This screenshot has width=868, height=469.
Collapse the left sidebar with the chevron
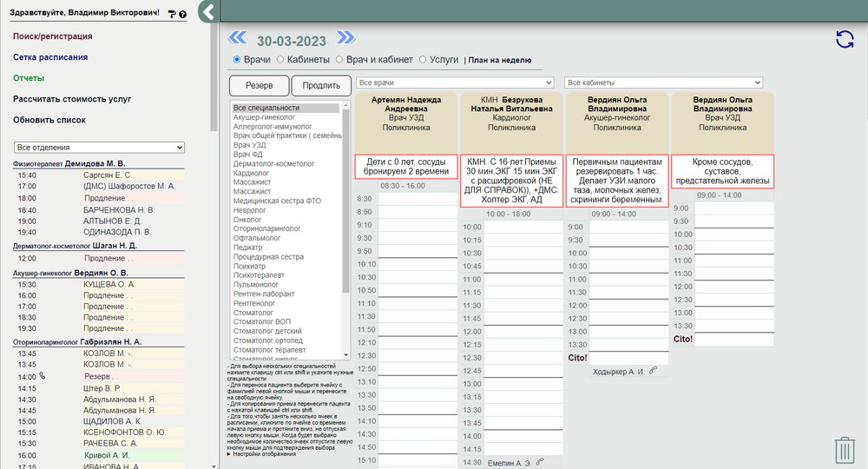208,11
